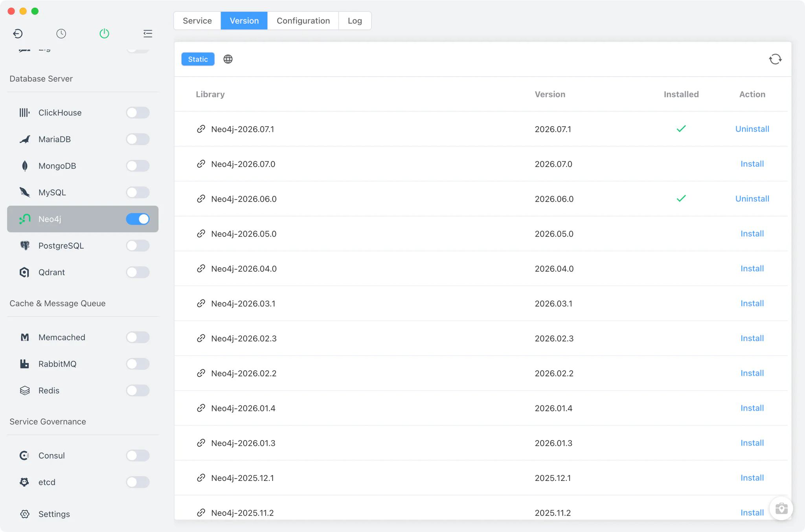Disable the Neo4j toggle
Image resolution: width=805 pixels, height=532 pixels.
coord(138,219)
